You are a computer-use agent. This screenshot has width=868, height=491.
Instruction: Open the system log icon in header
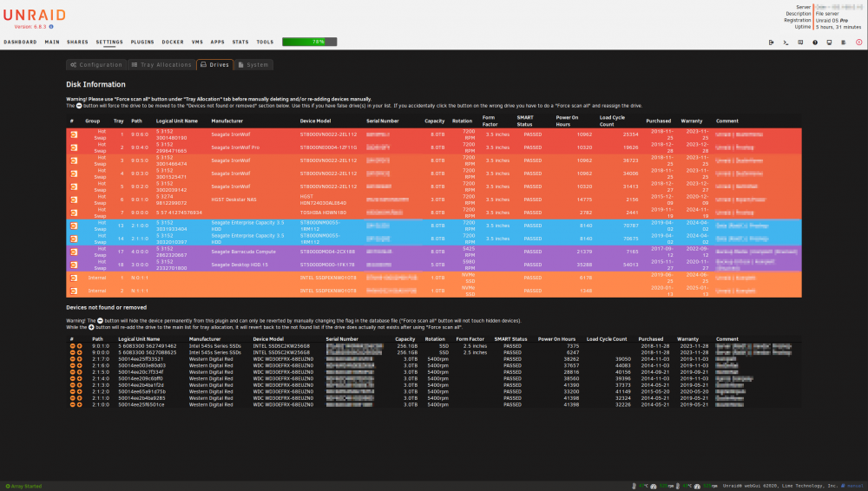coord(844,42)
